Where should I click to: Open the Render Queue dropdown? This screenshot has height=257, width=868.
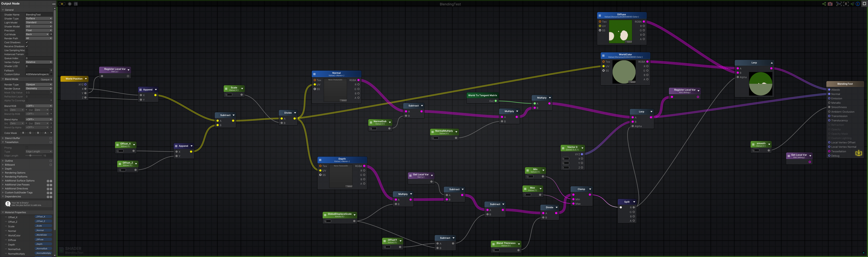click(x=39, y=89)
